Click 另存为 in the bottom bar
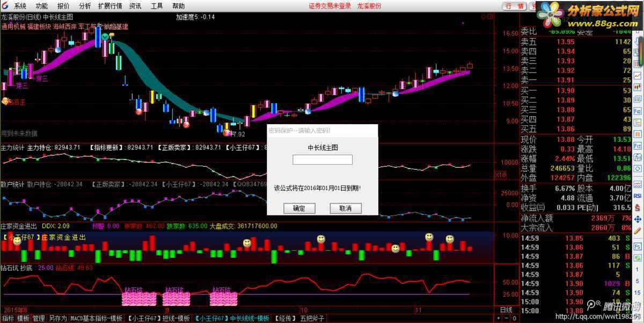The image size is (644, 323). [57, 318]
